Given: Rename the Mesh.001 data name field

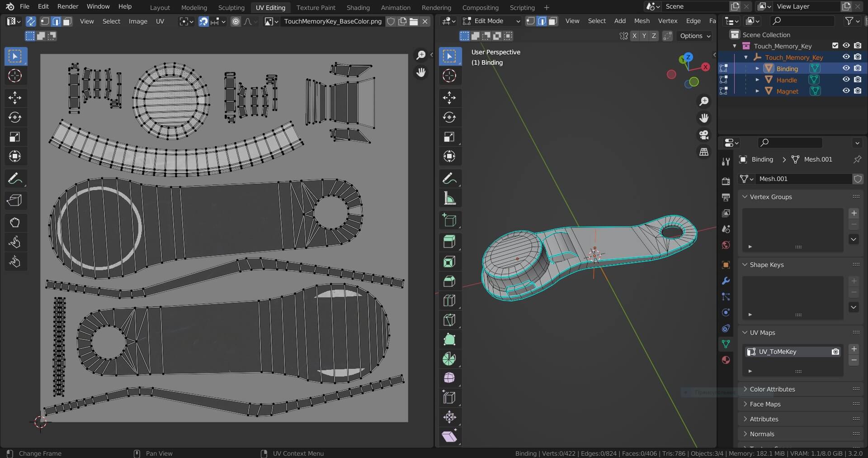Looking at the screenshot, I should [804, 179].
